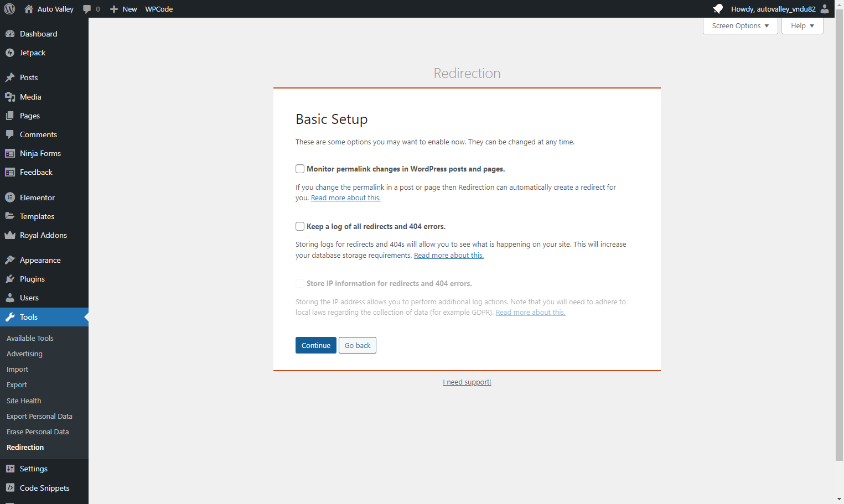This screenshot has height=504, width=844.
Task: Click the Continue button
Action: click(x=316, y=345)
